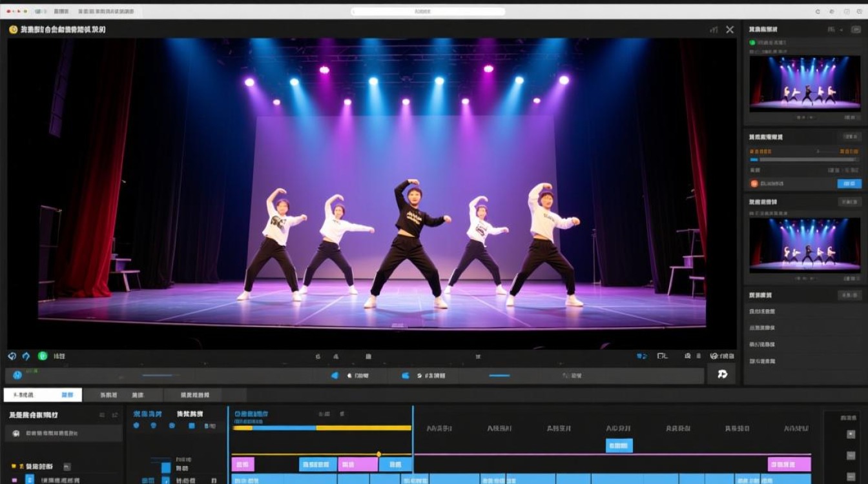
Task: Close the video preview with the X icon
Action: (x=730, y=30)
